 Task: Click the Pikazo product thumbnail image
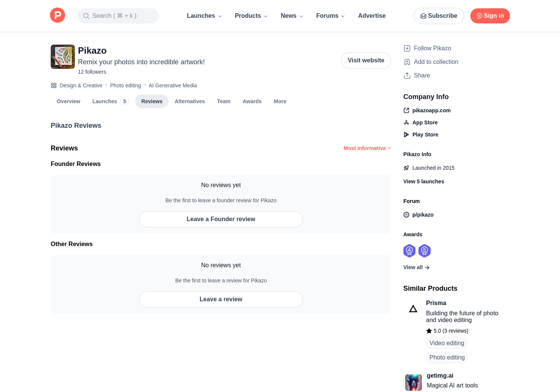point(63,57)
